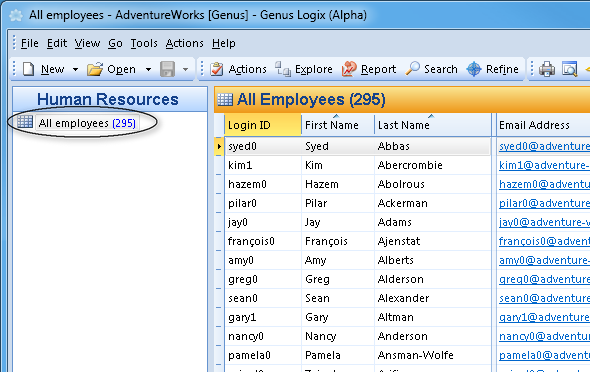590x372 pixels.
Task: Expand the Save dropdown arrow
Action: click(185, 70)
